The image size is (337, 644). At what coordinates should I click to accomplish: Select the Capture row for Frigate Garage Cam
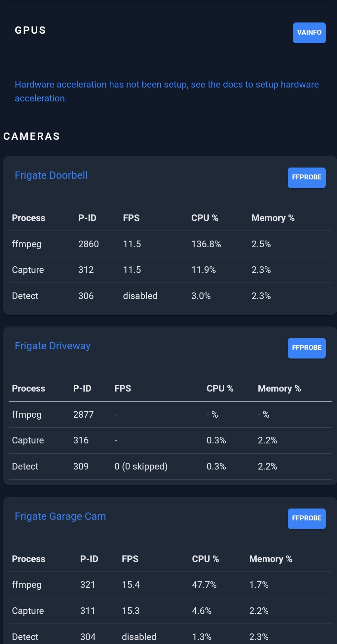point(28,611)
